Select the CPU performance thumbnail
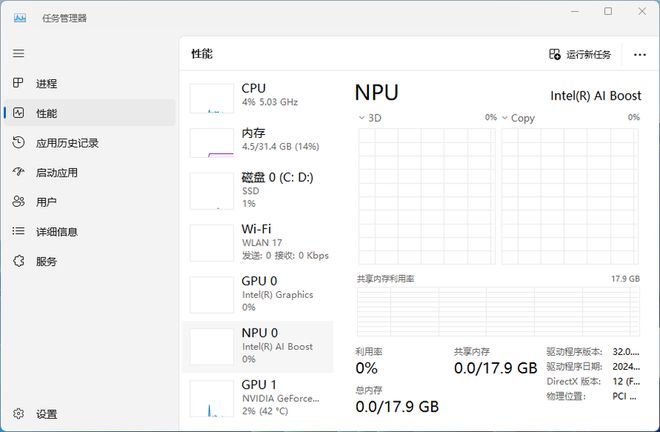660x432 pixels. 211,98
